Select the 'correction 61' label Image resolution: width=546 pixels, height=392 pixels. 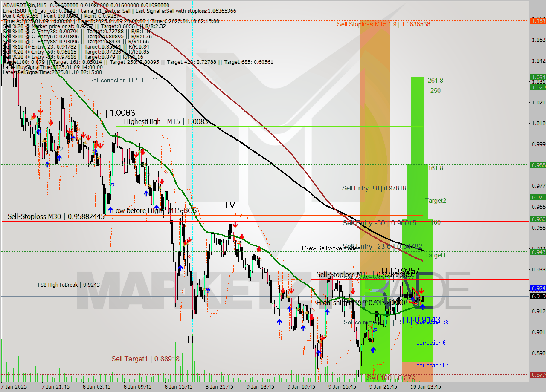[x=432, y=343]
